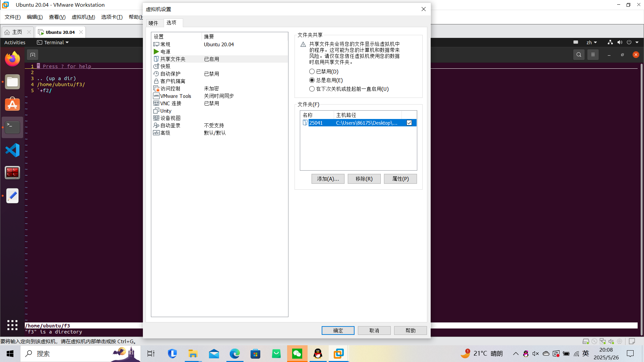Show the Ubuntu applications grid
The image size is (644, 362).
point(12,325)
